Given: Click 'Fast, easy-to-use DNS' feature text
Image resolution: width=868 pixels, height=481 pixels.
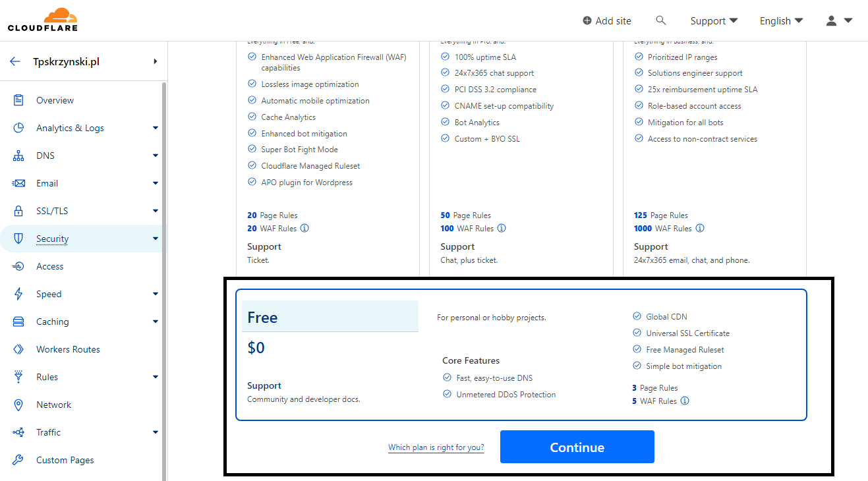Looking at the screenshot, I should pos(494,378).
